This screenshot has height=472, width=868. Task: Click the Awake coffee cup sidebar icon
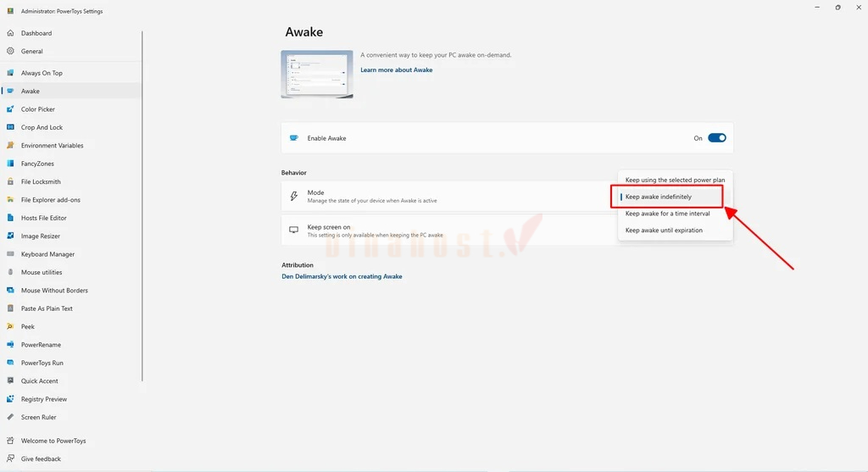pos(10,91)
